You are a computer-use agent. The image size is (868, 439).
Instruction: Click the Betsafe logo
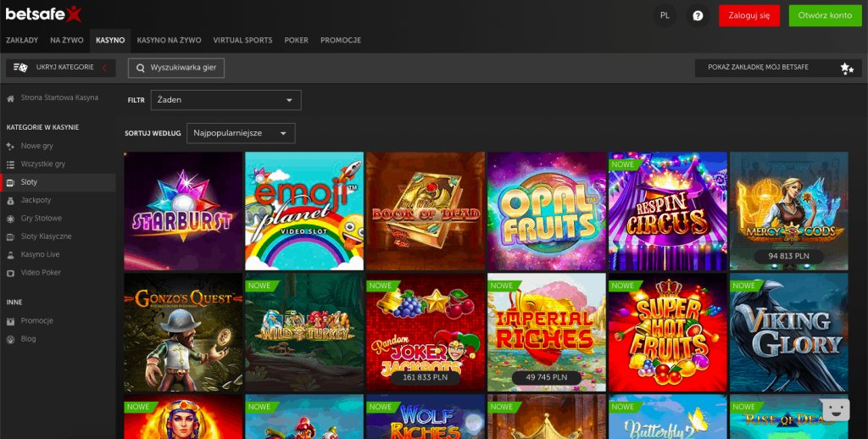click(44, 14)
